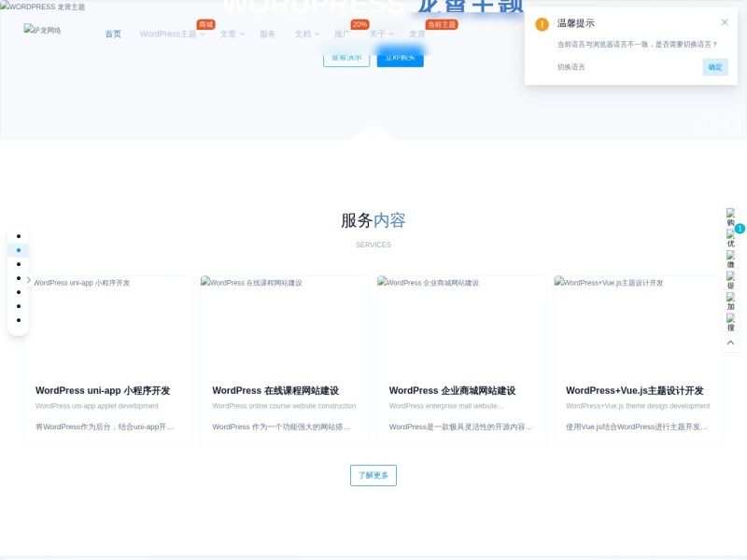Click the 萨龙网络 site logo
This screenshot has width=747, height=560.
(42, 30)
